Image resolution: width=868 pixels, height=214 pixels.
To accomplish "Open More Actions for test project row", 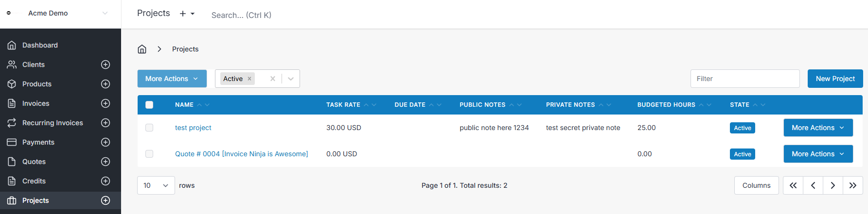I will click(818, 128).
